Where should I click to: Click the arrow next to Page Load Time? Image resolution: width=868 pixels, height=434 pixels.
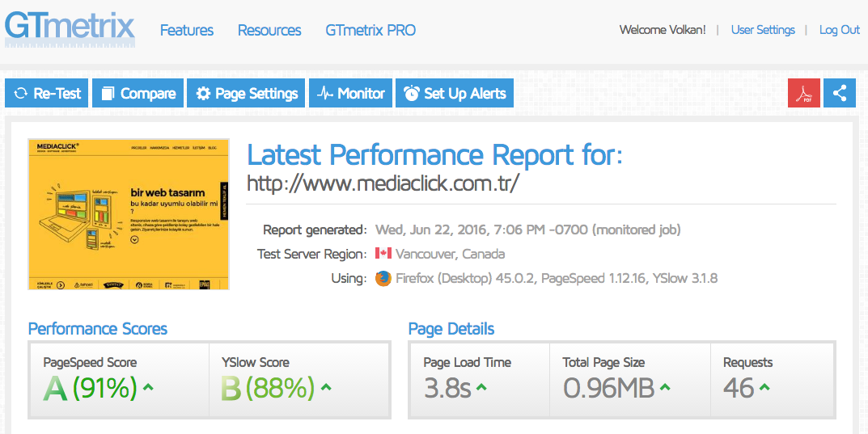coord(481,388)
